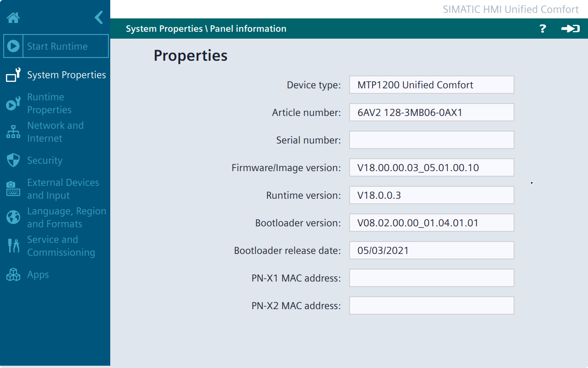Click the Apps cubes icon
Screen dimensions: 588x368
(x=13, y=275)
